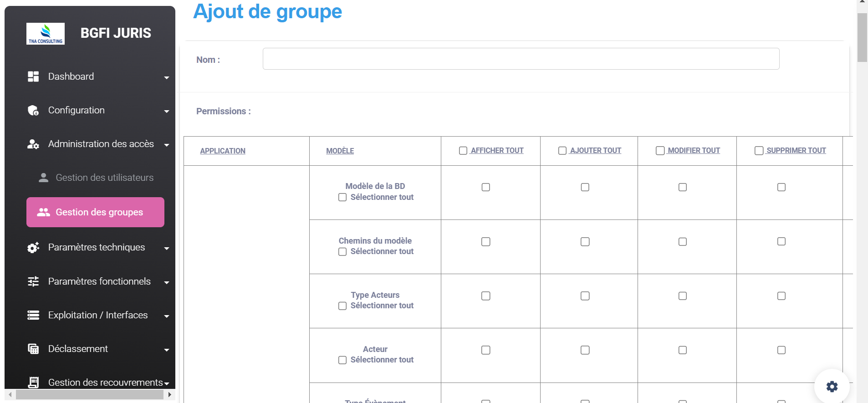This screenshot has width=868, height=403.
Task: Click the Administration des accès user-gear icon
Action: coord(33,144)
